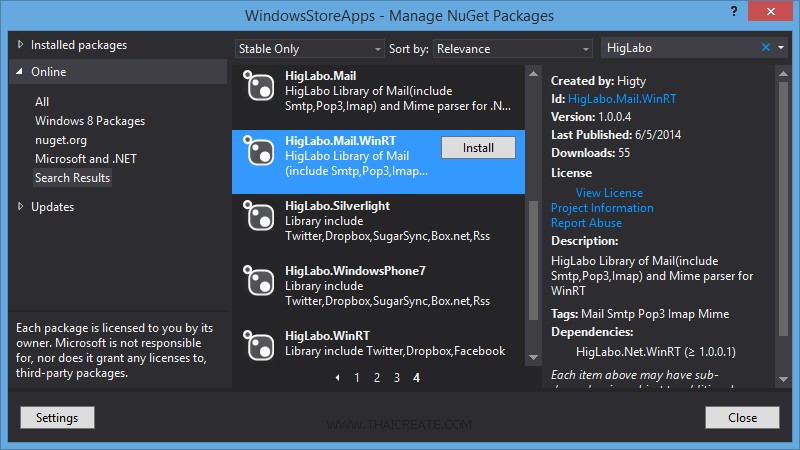Select nuget.org in the Online sources

click(x=61, y=140)
